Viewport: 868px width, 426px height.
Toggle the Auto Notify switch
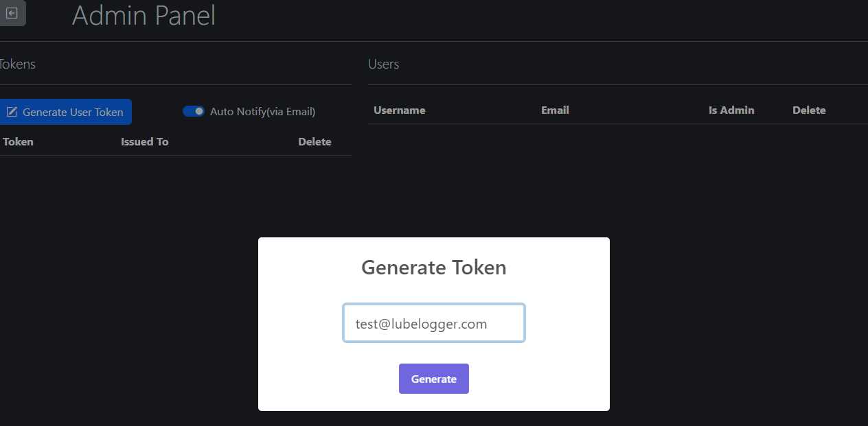[194, 111]
